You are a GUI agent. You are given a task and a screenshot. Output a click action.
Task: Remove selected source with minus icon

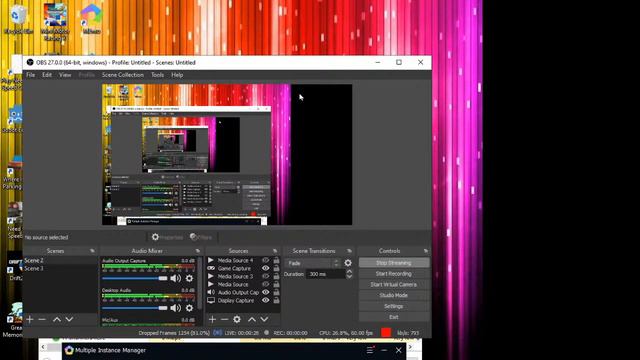coord(224,319)
